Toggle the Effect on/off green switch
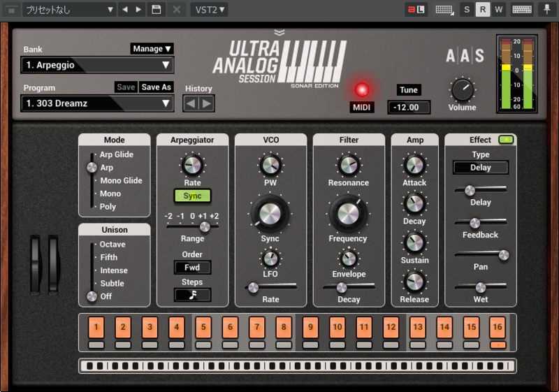559x392 pixels. click(506, 140)
